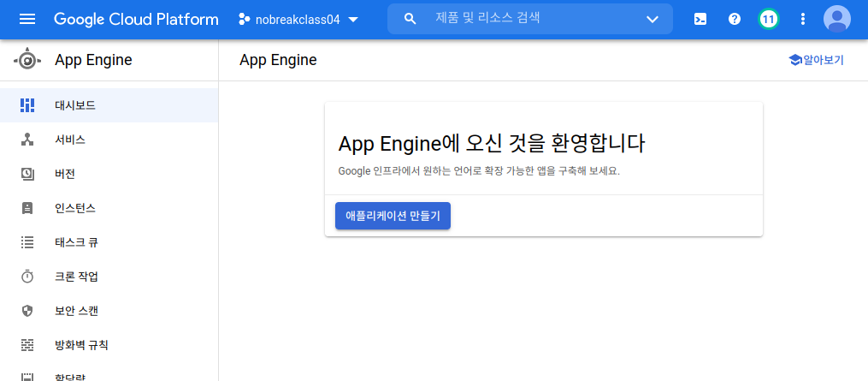Click the 서비스 services icon
The image size is (868, 381).
(x=27, y=140)
